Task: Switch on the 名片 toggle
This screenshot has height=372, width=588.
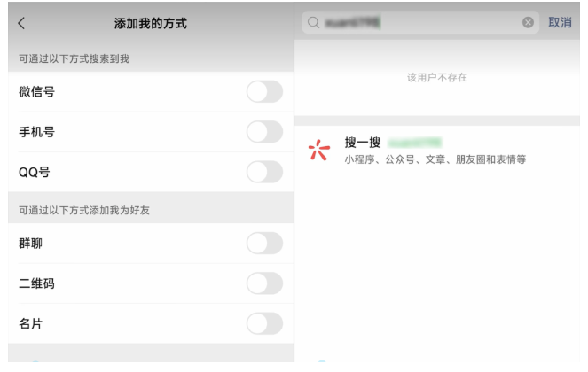Action: [264, 323]
